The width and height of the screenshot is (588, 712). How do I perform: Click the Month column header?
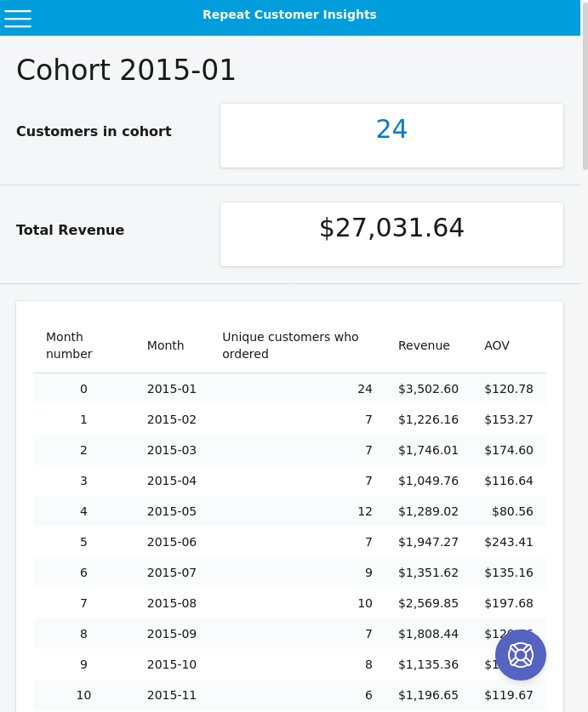pos(165,345)
